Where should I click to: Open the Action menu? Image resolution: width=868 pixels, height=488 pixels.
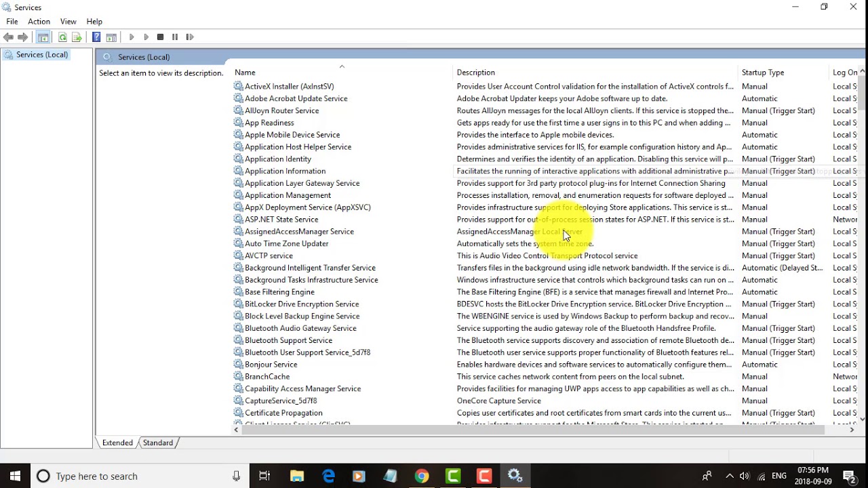[x=39, y=22]
